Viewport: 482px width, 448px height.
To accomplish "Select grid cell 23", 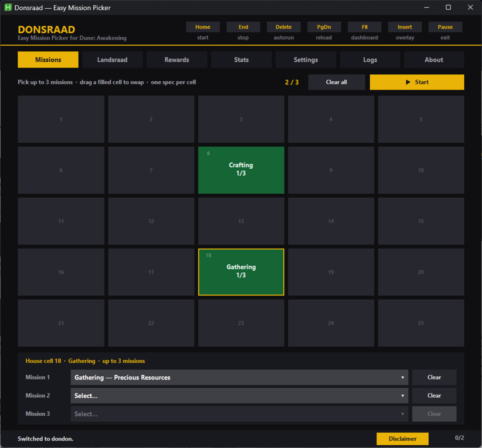I will tap(241, 323).
